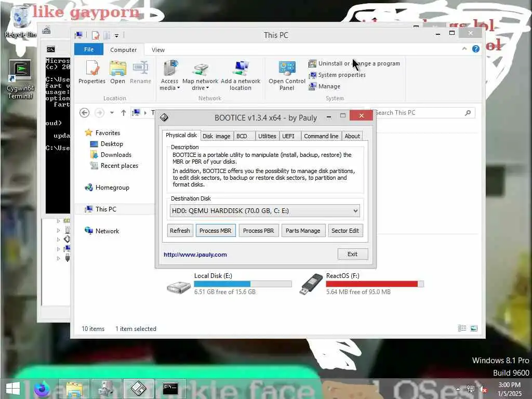This screenshot has width=532, height=399.
Task: Select the ReactOS (F:) USB drive
Action: click(361, 284)
